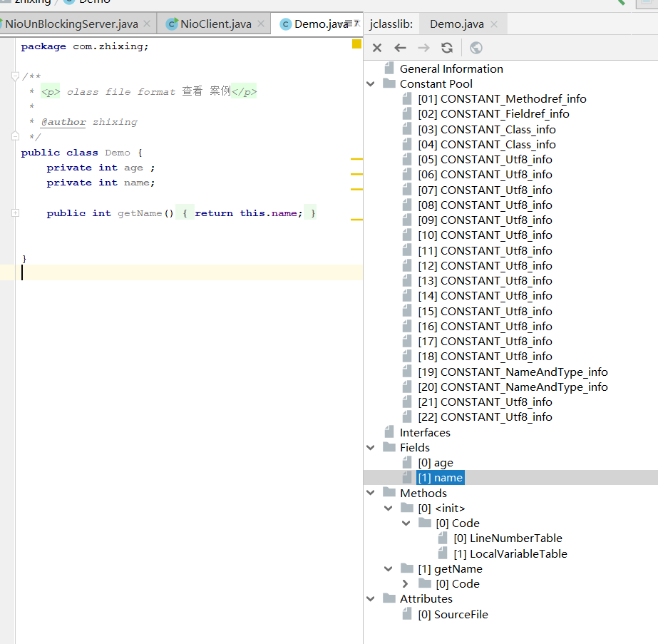Expand the folded getName method in gutter
658x644 pixels.
[15, 213]
